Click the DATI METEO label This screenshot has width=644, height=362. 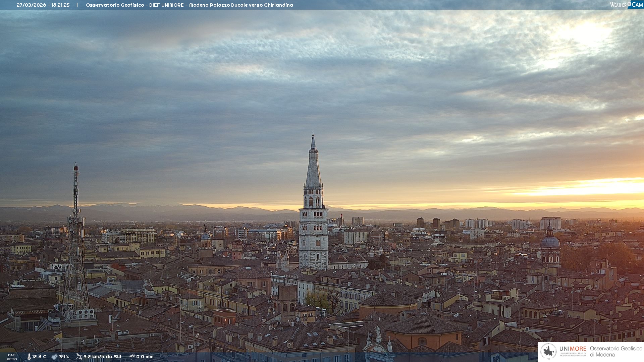point(12,357)
